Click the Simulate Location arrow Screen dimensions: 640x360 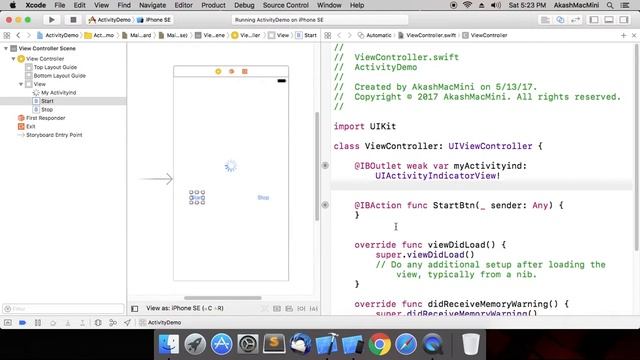[x=127, y=322]
